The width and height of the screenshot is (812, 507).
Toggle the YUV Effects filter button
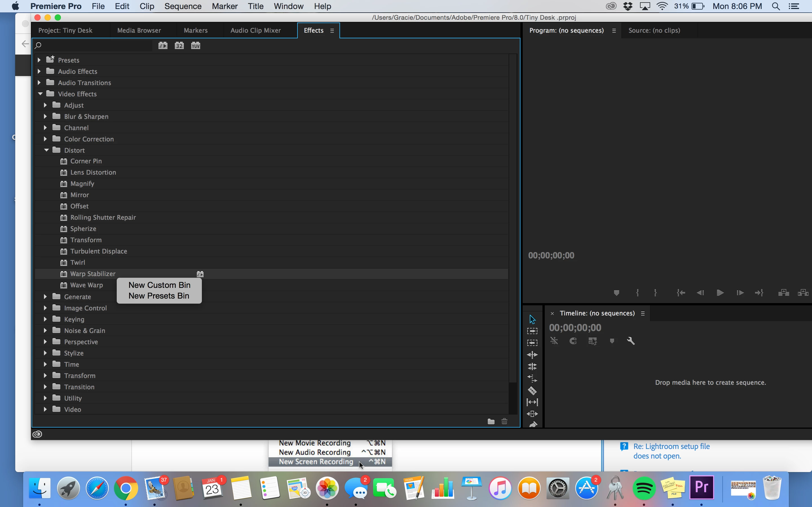tap(196, 46)
